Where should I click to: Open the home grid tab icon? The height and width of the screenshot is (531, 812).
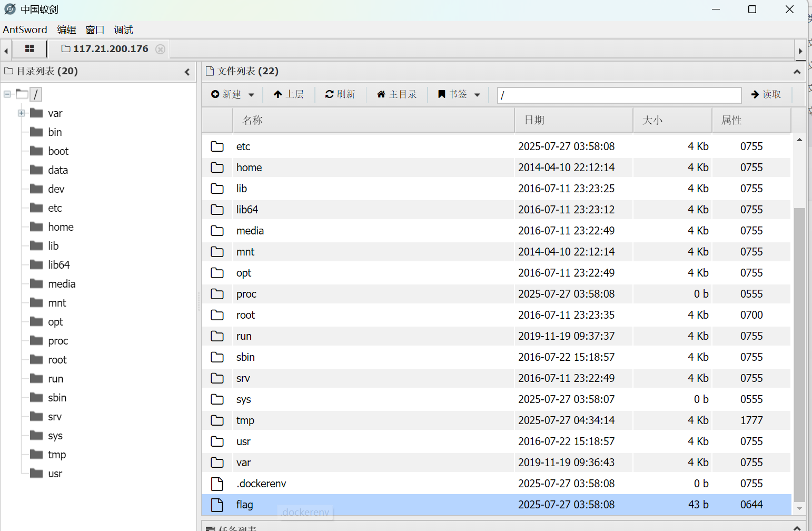pos(29,48)
